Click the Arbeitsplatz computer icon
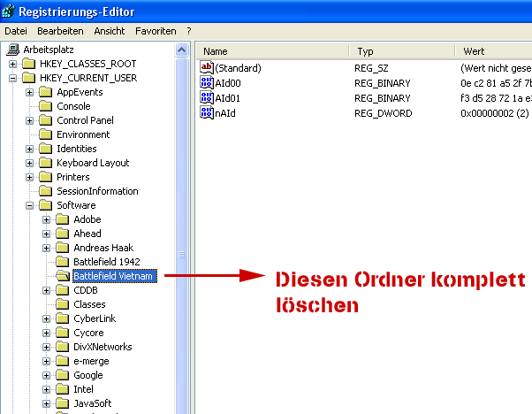The width and height of the screenshot is (532, 414). (13, 50)
